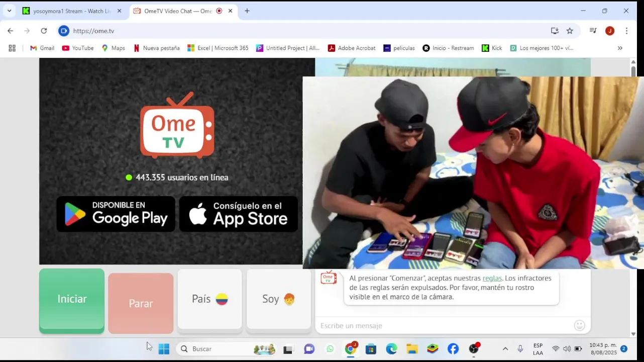Open the App Store download badge
The image size is (644, 362).
pyautogui.click(x=239, y=214)
